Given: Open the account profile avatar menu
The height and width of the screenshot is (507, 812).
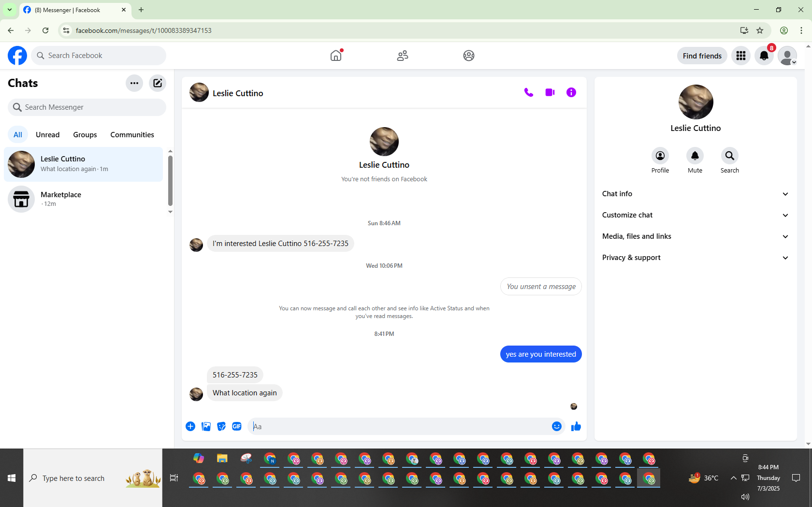Looking at the screenshot, I should click(787, 56).
